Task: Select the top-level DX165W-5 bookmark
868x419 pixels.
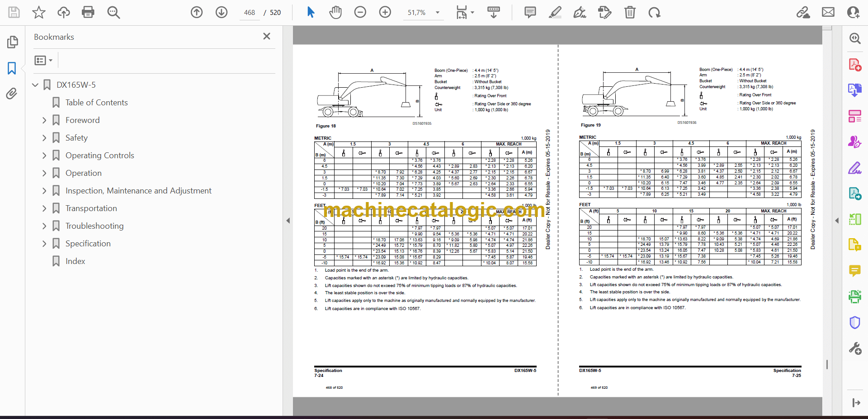Action: (76, 85)
